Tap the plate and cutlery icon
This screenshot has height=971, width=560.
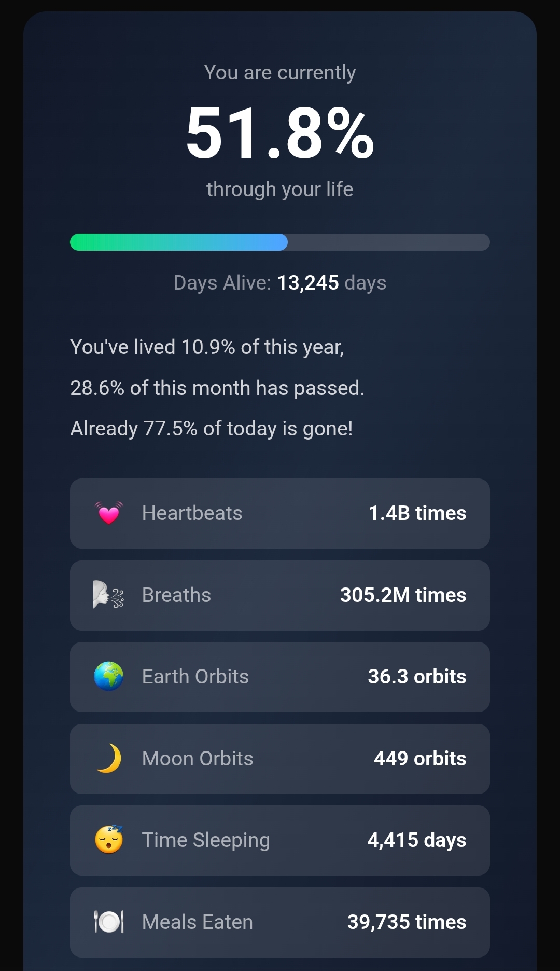tap(109, 922)
